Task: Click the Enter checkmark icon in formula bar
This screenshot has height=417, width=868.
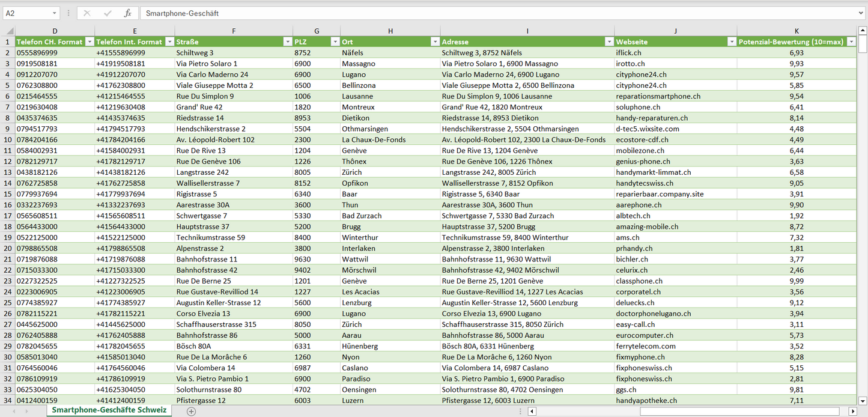Action: pyautogui.click(x=108, y=13)
